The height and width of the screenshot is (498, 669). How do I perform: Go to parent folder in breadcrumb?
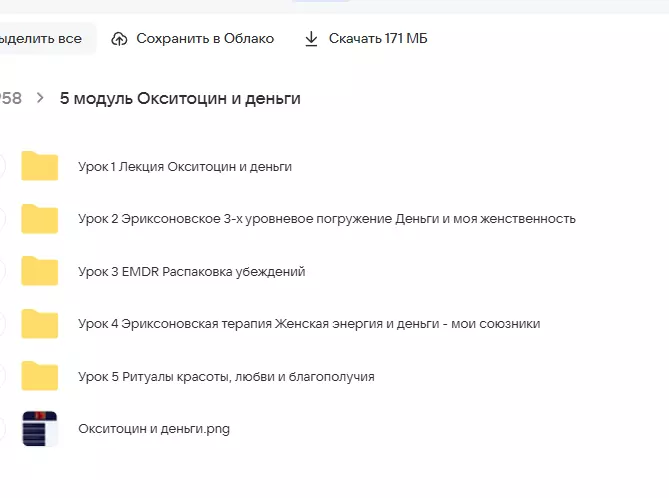coord(10,98)
